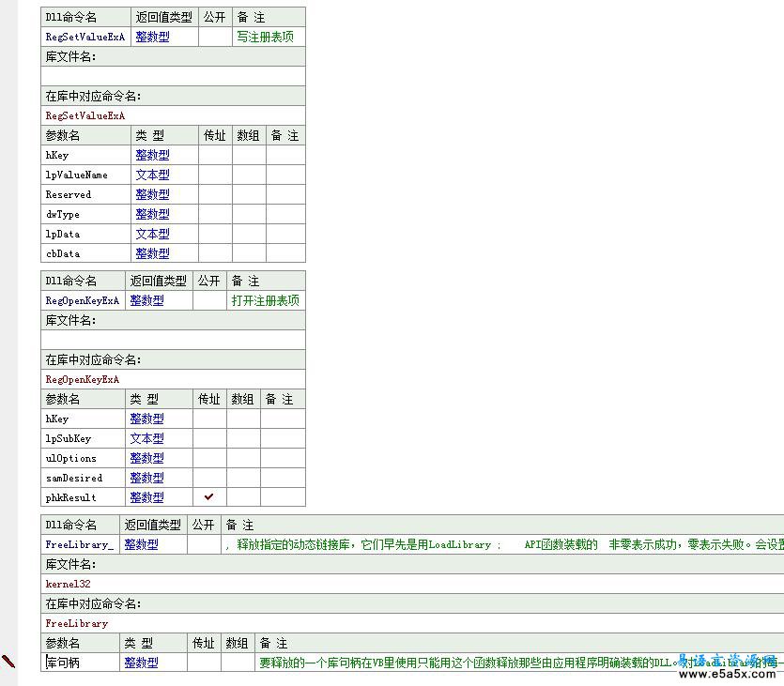Toggle the 数组 cell for cbData parameter
784x686 pixels.
pyautogui.click(x=249, y=253)
